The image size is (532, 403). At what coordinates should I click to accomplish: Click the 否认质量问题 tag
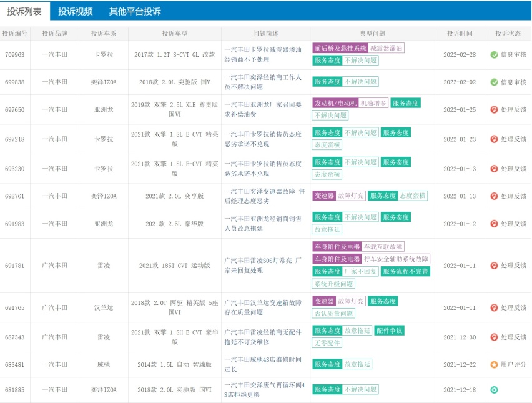[333, 314]
